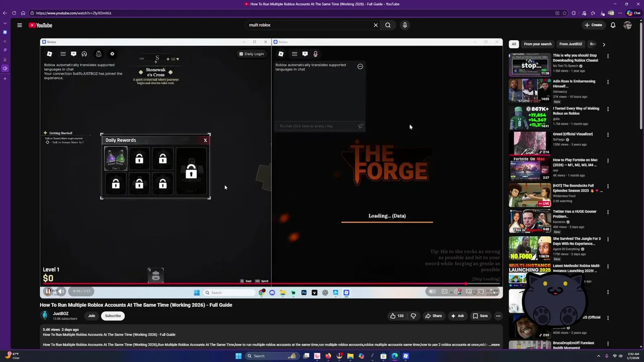The image size is (644, 362).
Task: Open options for 'Stop Downloading Roblox Cheats' video
Action: (x=608, y=56)
